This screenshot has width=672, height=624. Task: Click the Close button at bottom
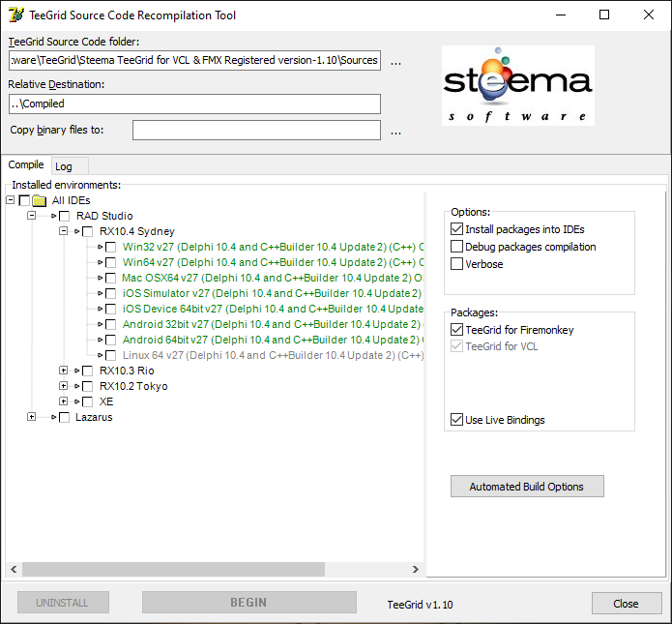pyautogui.click(x=627, y=604)
